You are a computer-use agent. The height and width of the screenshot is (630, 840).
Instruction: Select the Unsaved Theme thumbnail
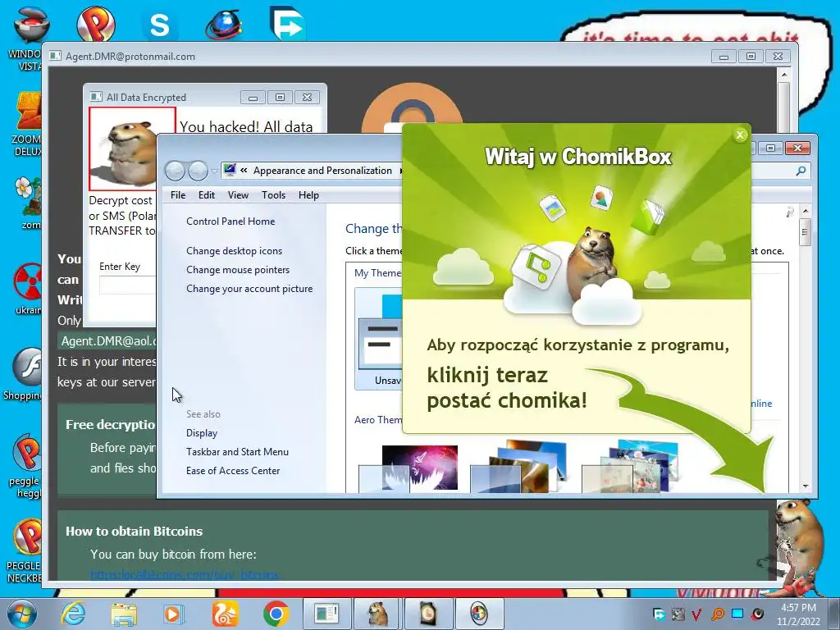[379, 339]
